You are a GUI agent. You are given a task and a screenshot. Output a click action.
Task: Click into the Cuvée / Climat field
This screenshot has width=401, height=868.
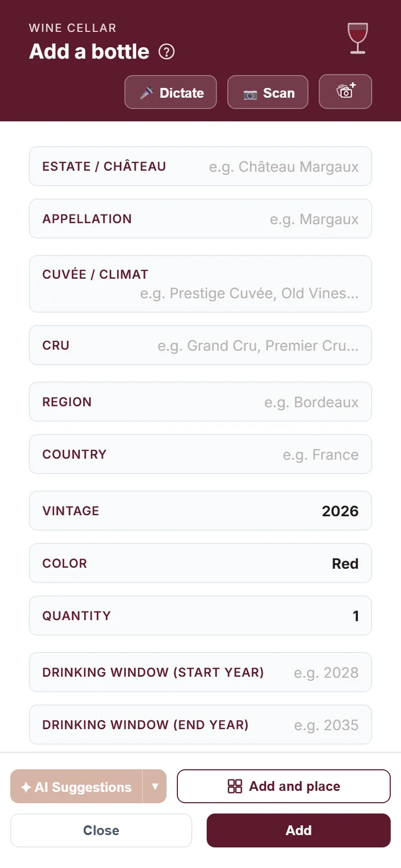click(200, 284)
